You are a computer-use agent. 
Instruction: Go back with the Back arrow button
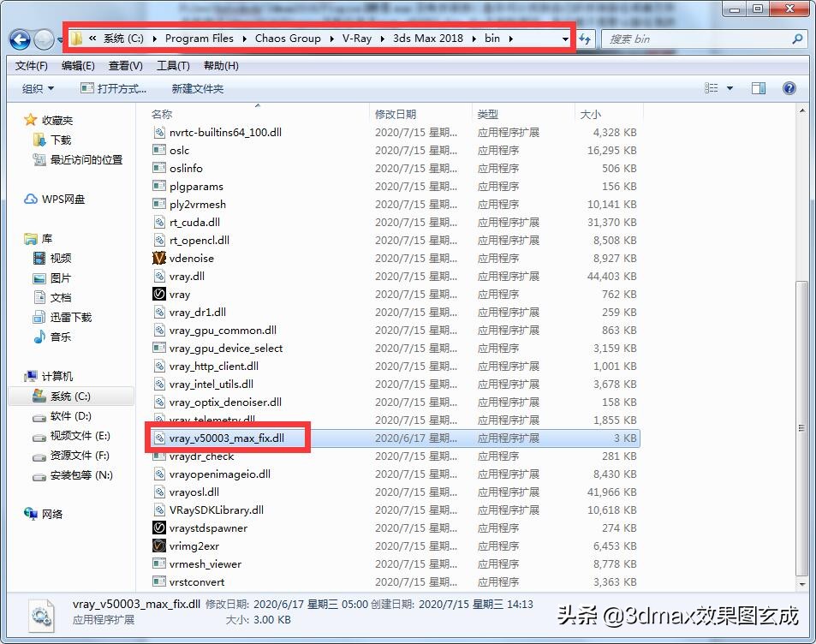pyautogui.click(x=20, y=39)
